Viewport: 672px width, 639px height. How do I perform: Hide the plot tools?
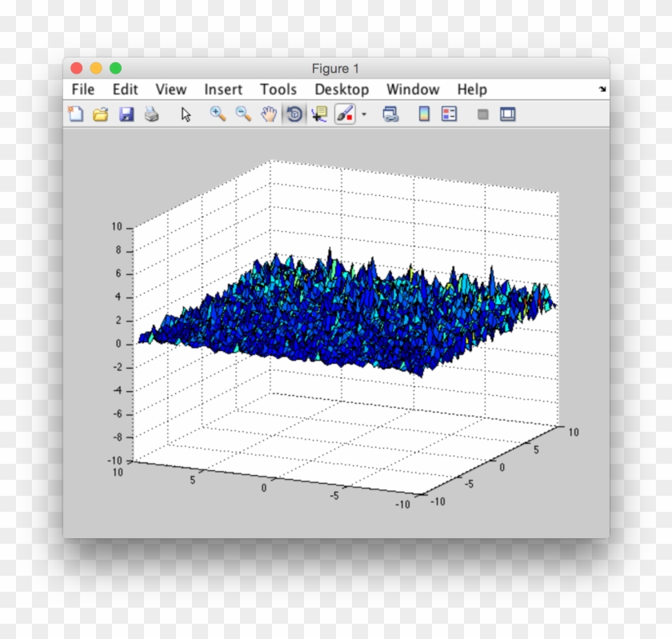[x=482, y=114]
